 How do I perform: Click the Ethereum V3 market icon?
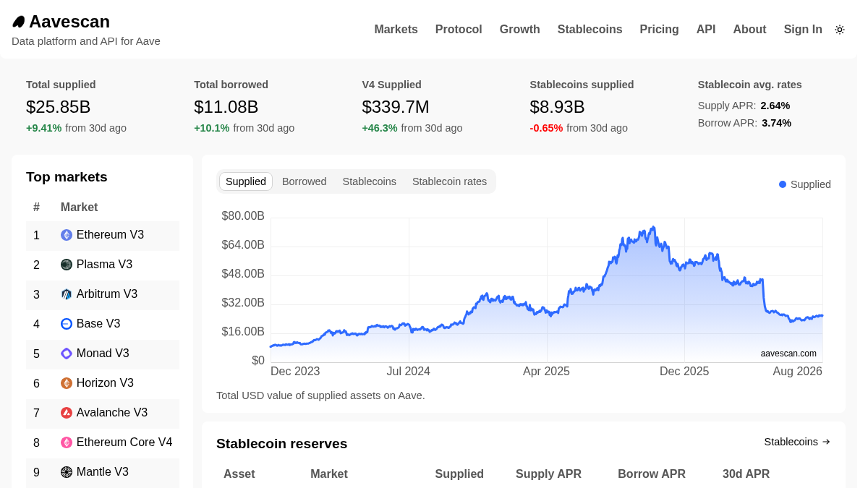(x=67, y=235)
